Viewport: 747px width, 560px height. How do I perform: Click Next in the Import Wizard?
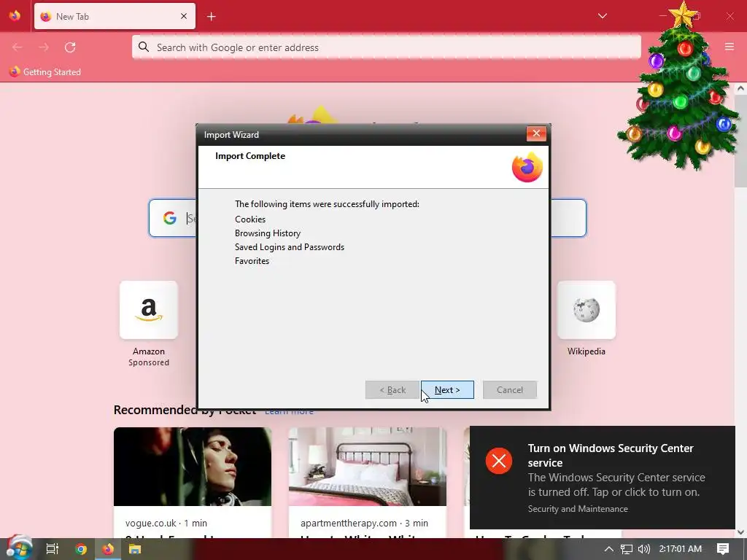point(447,389)
